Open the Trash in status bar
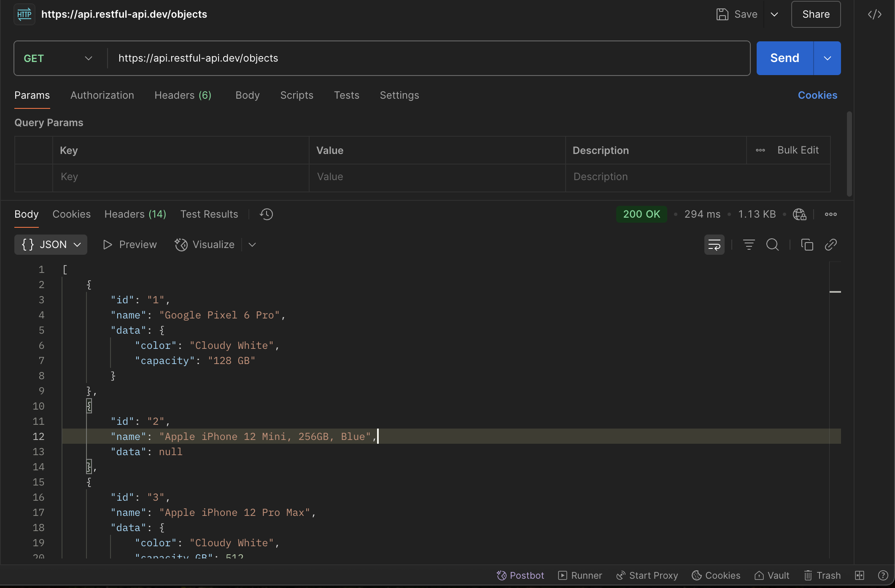 click(822, 575)
